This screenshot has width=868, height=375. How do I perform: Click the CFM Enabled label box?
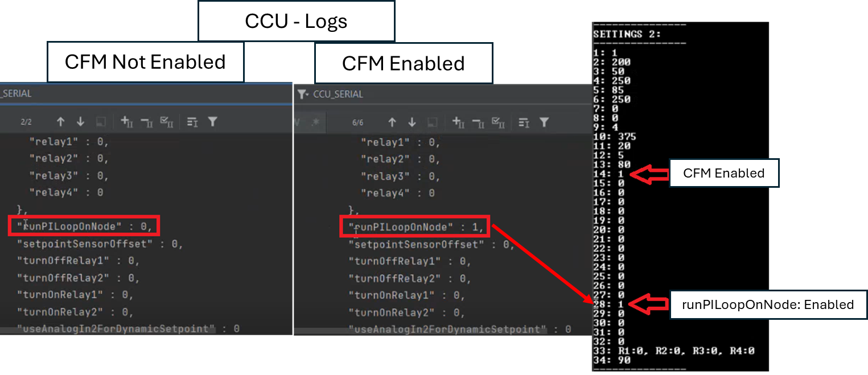point(723,173)
